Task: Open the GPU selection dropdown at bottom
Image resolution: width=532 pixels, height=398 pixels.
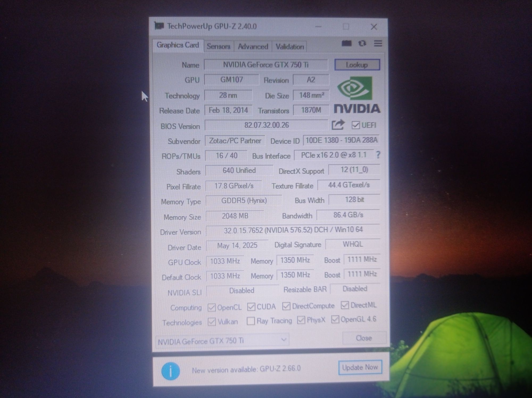Action: coord(222,341)
